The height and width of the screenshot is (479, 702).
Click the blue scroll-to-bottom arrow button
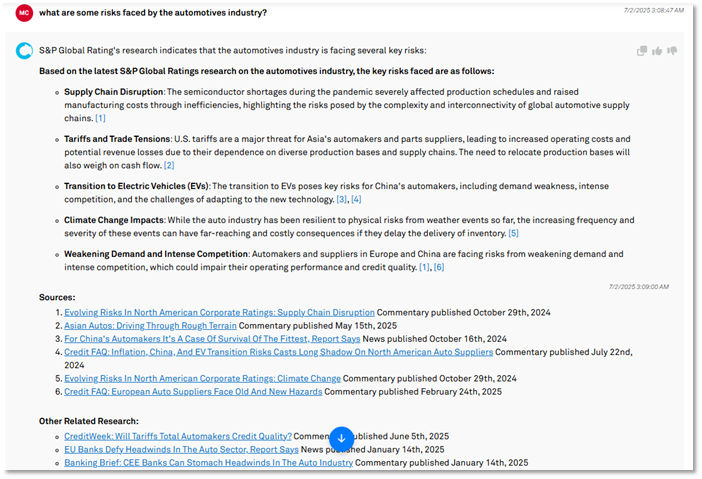342,439
